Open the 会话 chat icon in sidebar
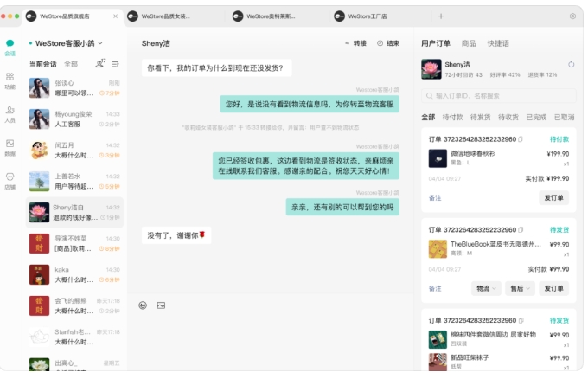This screenshot has height=379, width=588. [10, 48]
